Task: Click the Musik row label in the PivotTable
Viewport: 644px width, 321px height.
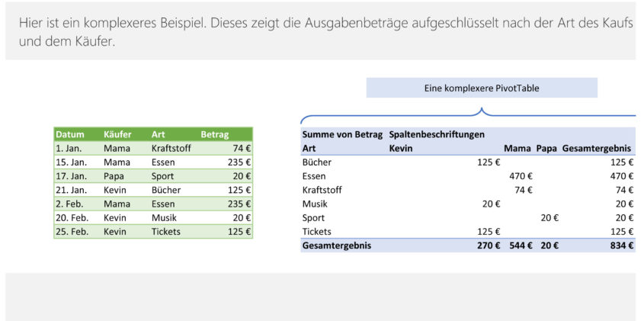Action: point(315,204)
